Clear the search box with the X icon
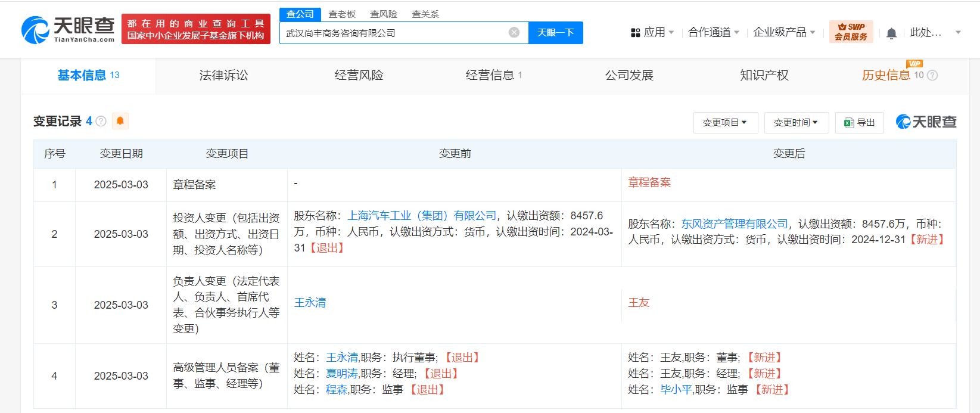This screenshot has height=413, width=980. [514, 32]
